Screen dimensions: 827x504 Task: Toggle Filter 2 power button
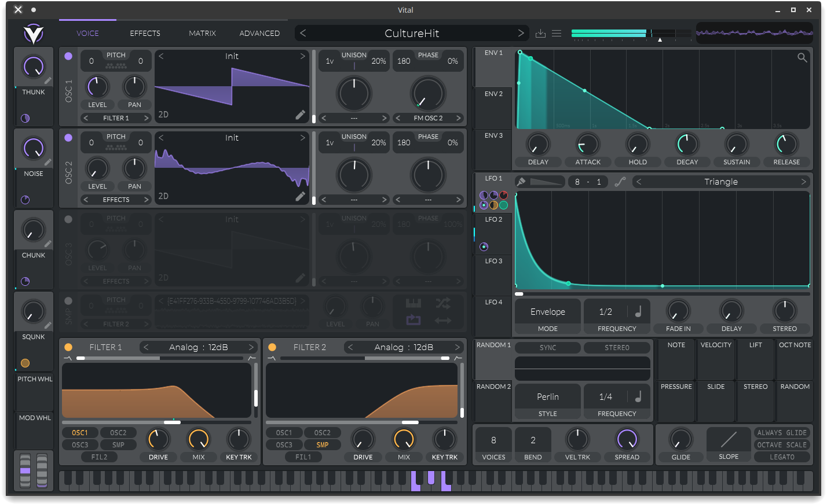click(272, 347)
